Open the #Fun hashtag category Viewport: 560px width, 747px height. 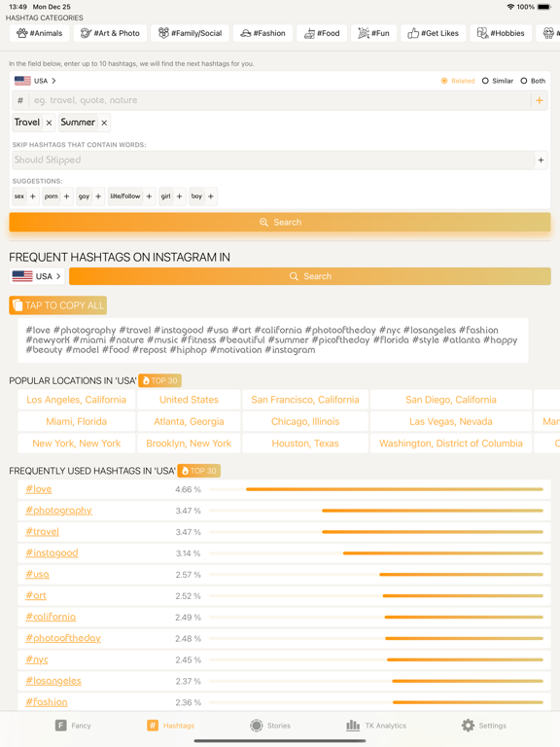pos(373,33)
